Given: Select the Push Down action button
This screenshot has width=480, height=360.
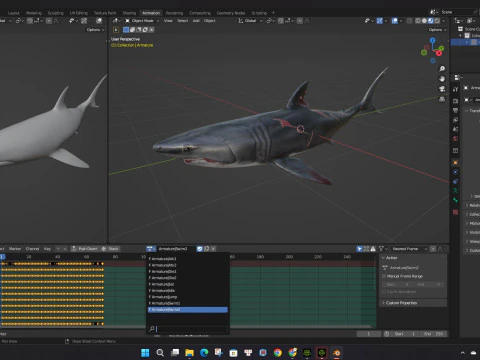Looking at the screenshot, I should click(x=85, y=249).
